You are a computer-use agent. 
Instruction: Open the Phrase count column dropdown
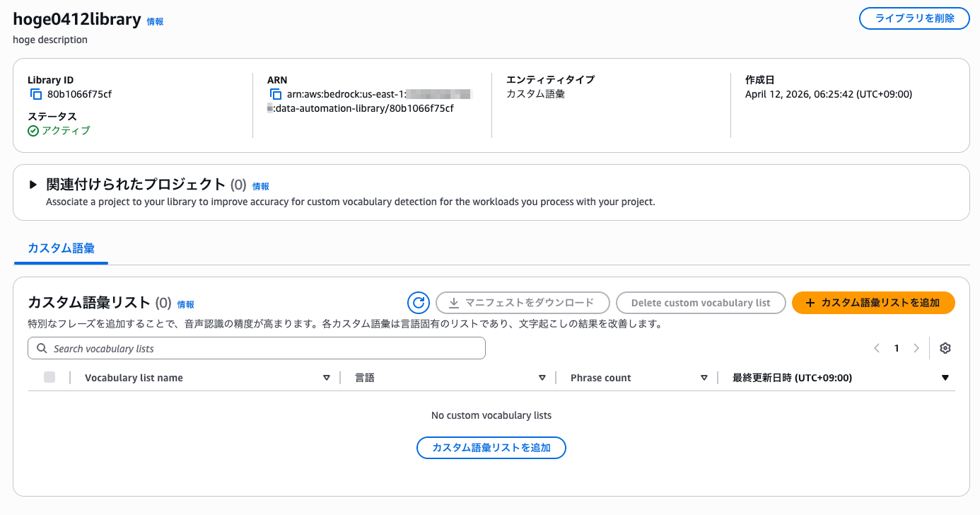(704, 377)
